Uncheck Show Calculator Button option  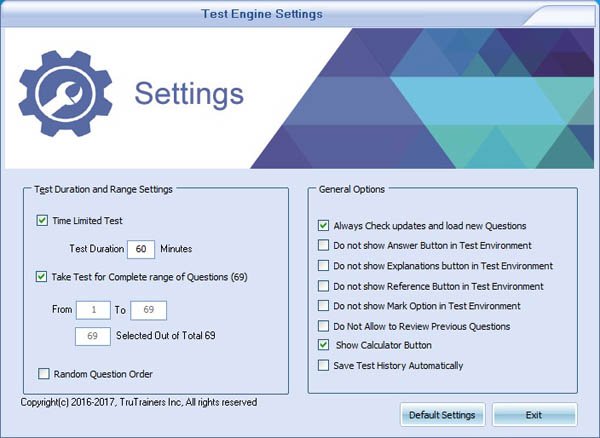323,345
